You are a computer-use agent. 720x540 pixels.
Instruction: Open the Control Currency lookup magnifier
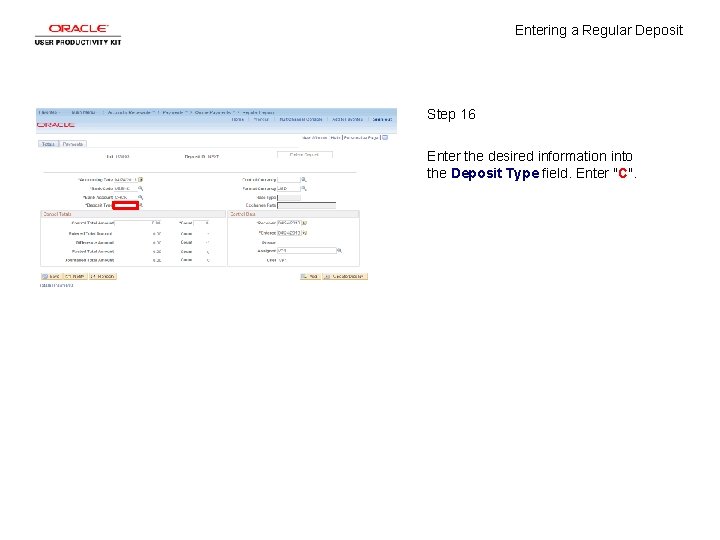(x=304, y=180)
